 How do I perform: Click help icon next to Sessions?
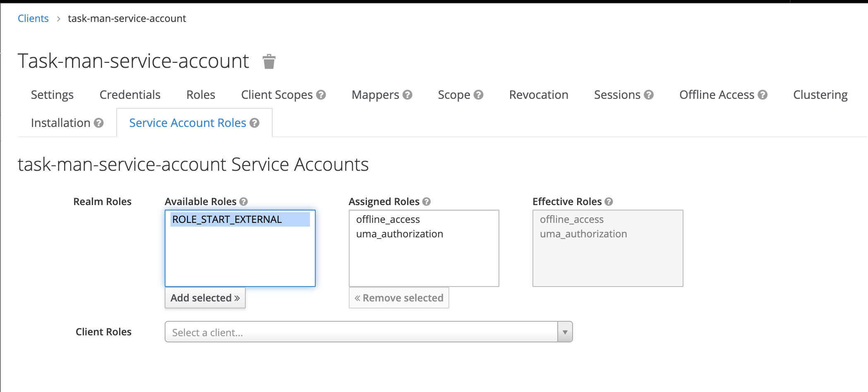click(x=649, y=95)
